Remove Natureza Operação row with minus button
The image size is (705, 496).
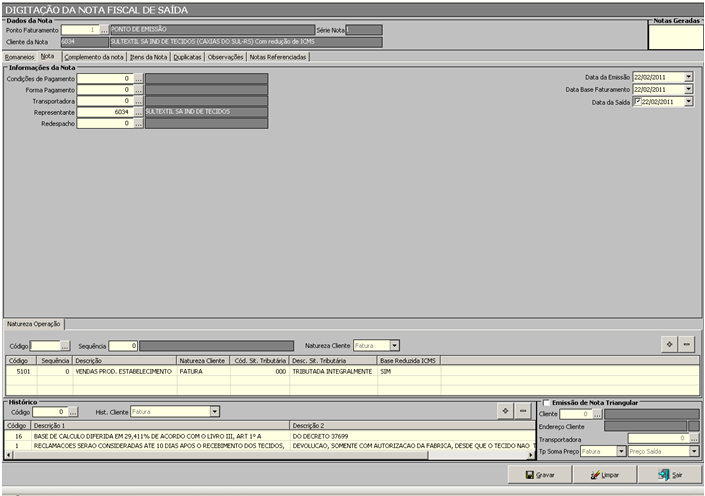pyautogui.click(x=686, y=344)
